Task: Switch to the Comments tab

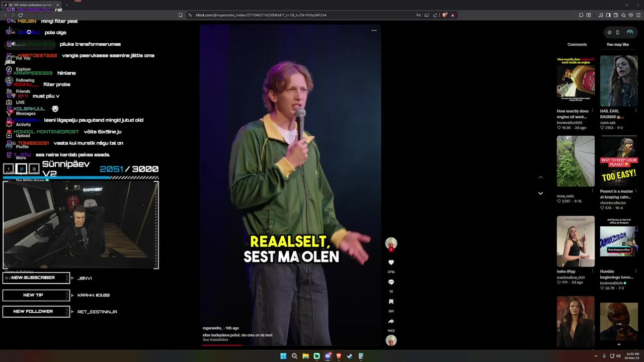Action: coord(577,44)
